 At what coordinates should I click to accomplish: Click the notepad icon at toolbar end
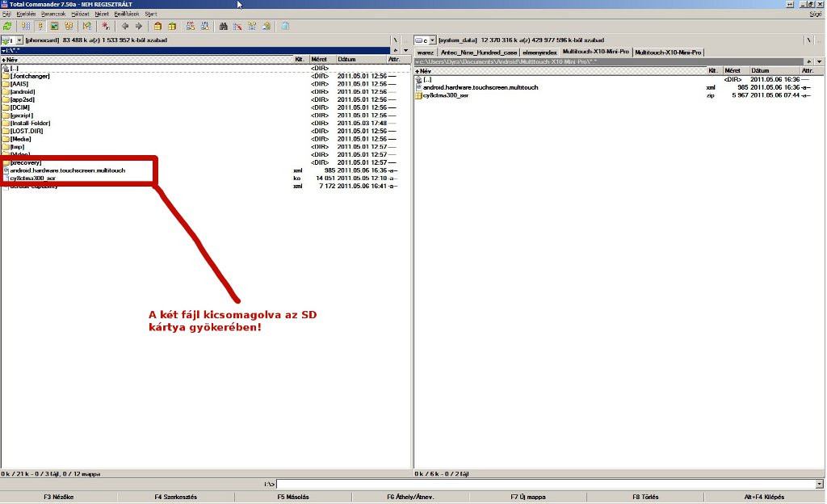285,26
